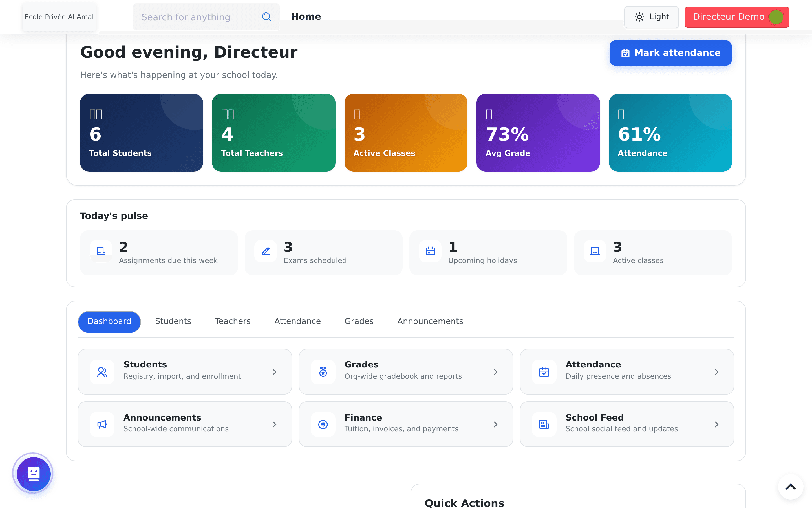
Task: Click the 73% Avg Grade value
Action: [x=507, y=134]
